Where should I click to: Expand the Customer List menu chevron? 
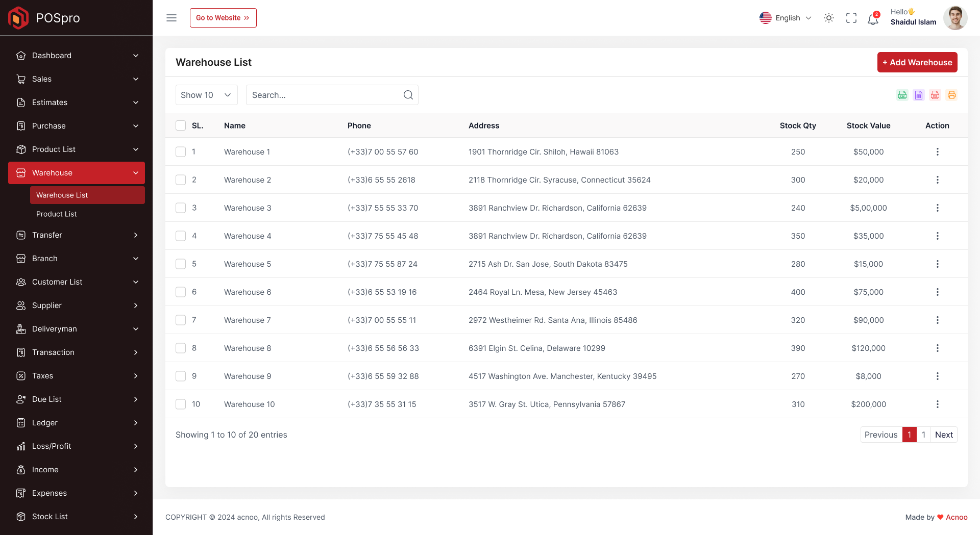pos(136,282)
